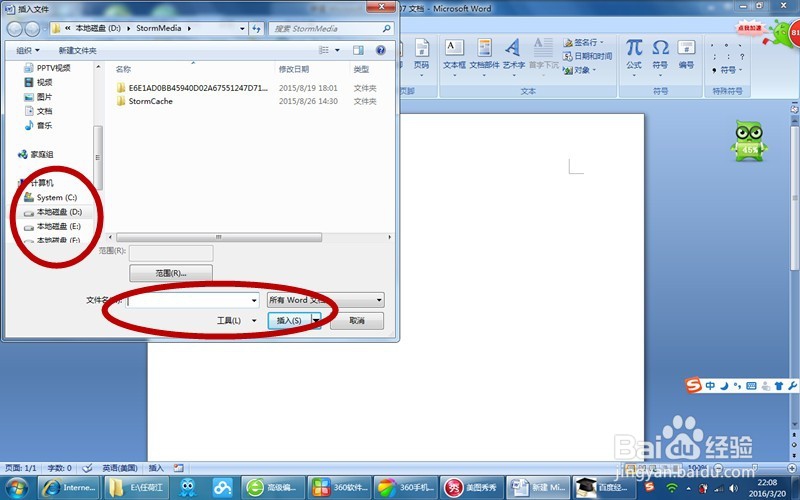Click Cancel (取消) in the dialog

pyautogui.click(x=357, y=320)
